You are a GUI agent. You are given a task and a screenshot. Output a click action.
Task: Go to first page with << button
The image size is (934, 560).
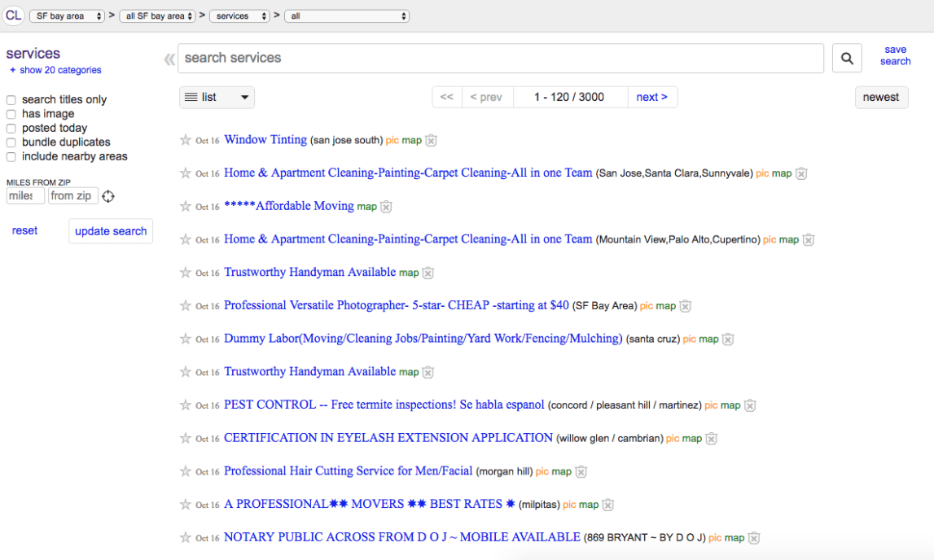click(447, 97)
